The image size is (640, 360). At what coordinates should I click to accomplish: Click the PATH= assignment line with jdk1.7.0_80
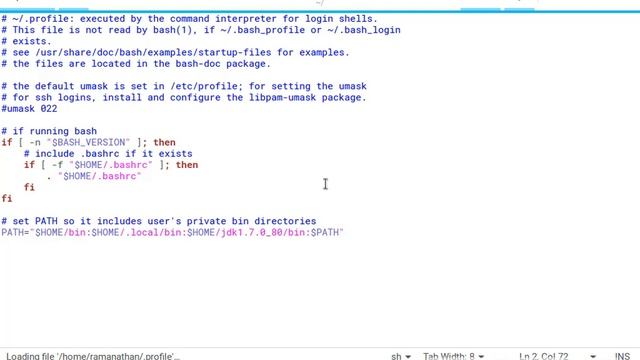pos(172,232)
